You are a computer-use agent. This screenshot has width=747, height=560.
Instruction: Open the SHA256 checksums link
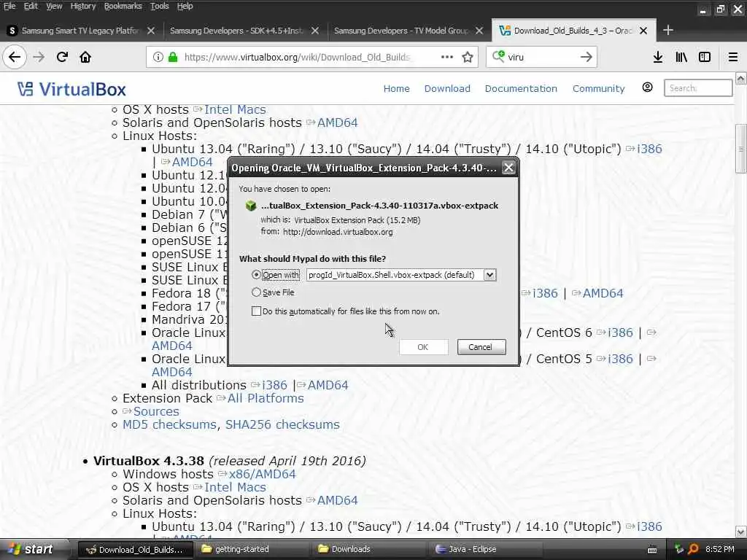pyautogui.click(x=282, y=424)
